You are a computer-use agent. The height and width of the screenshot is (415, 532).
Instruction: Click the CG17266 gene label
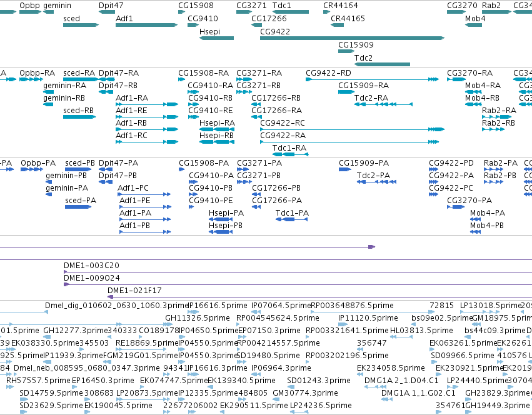click(269, 18)
